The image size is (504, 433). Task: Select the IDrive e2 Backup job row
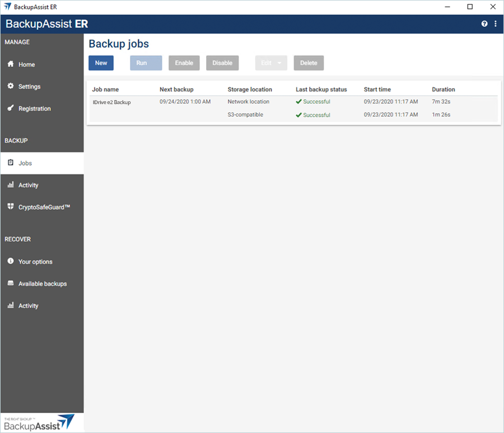coord(112,102)
